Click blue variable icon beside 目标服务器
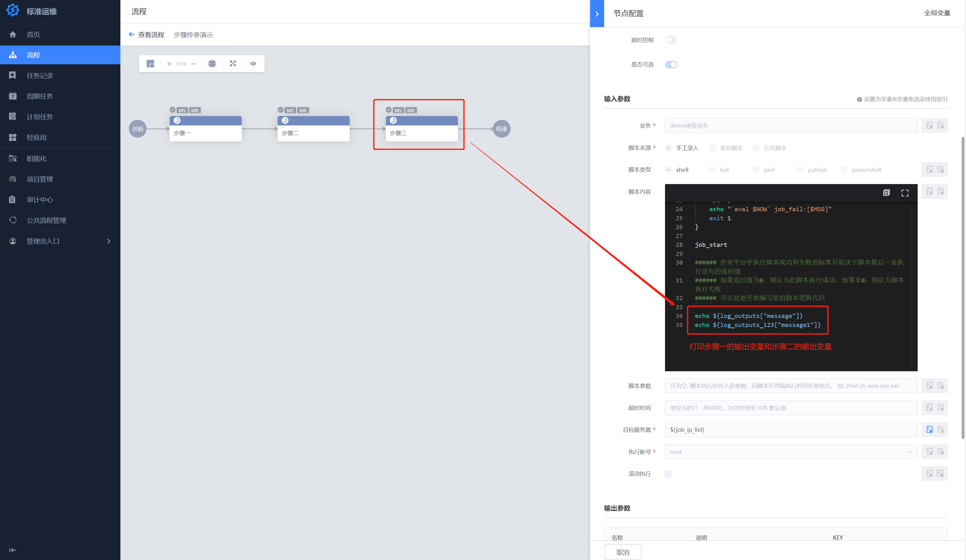This screenshot has width=966, height=560. (x=929, y=430)
